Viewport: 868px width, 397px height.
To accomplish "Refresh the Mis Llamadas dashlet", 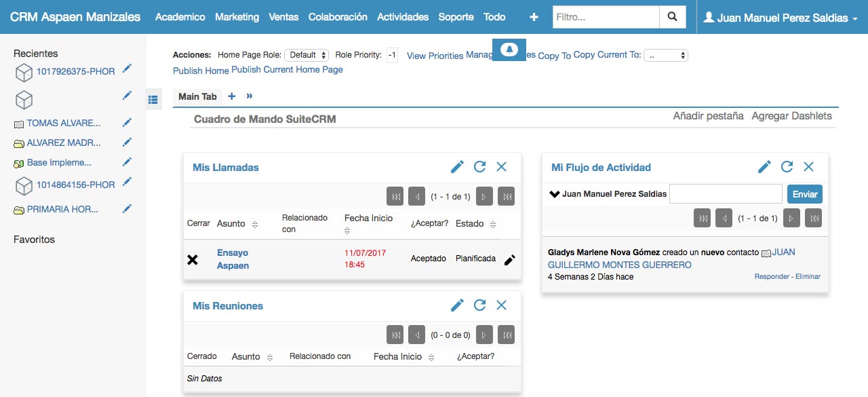I will [479, 167].
